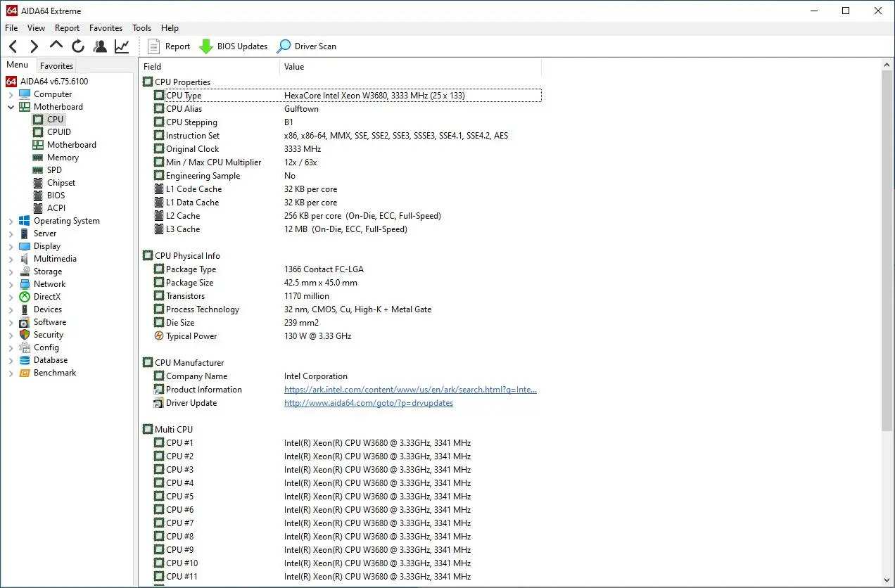The width and height of the screenshot is (895, 588).
Task: Expand the Config node arrow
Action: click(x=11, y=347)
